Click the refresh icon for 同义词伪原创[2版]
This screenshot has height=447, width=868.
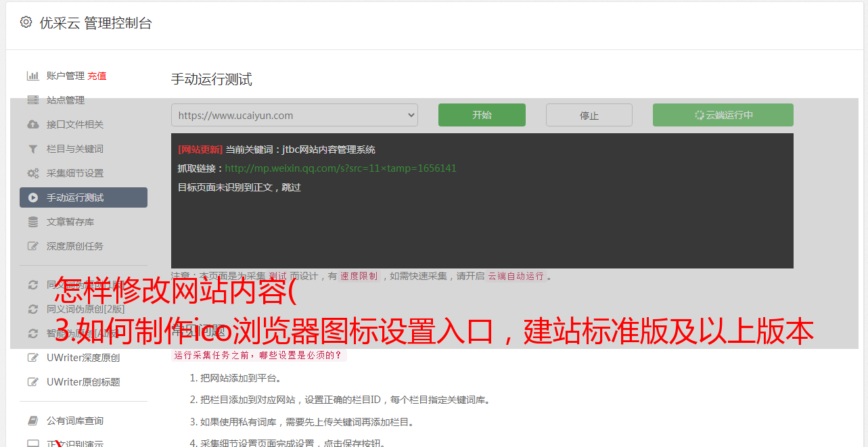click(x=32, y=309)
